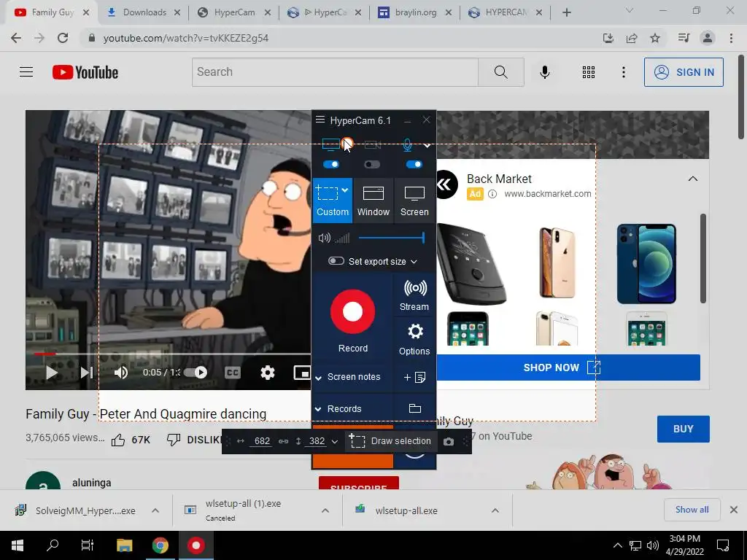Open the Custom mode dropdown arrow

(x=345, y=190)
